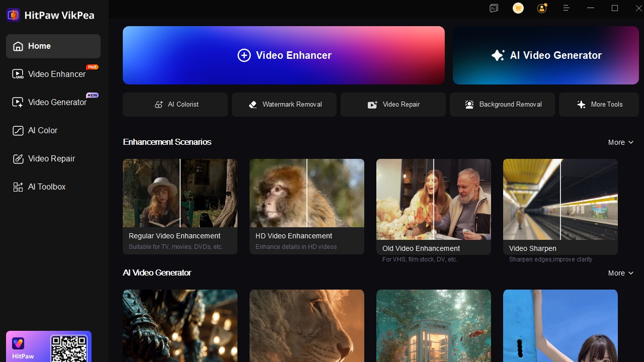The height and width of the screenshot is (362, 644).
Task: Open AI Toolbox in the sidebar
Action: pos(53,187)
